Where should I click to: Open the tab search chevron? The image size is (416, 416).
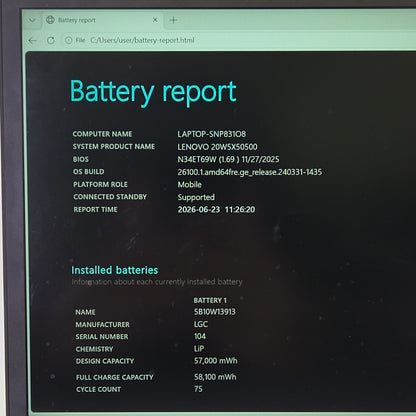[32, 20]
